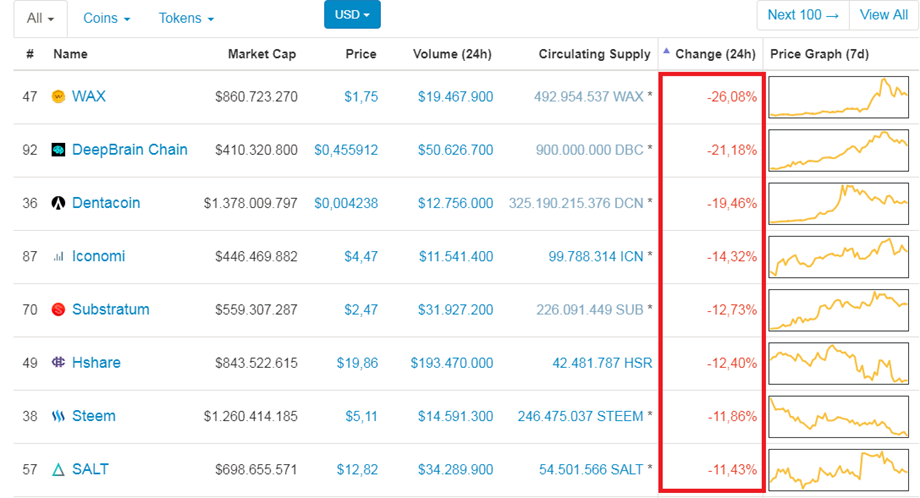
Task: Click the Steem logo icon
Action: pyautogui.click(x=58, y=416)
